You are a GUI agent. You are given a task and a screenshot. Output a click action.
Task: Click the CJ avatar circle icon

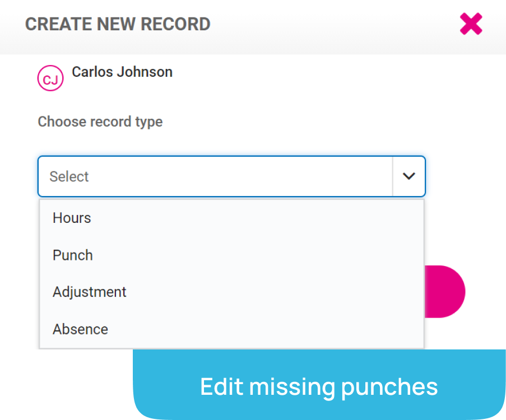point(50,78)
